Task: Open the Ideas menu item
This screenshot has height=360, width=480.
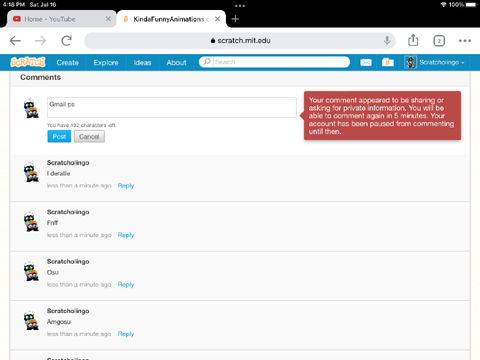Action: pyautogui.click(x=142, y=63)
